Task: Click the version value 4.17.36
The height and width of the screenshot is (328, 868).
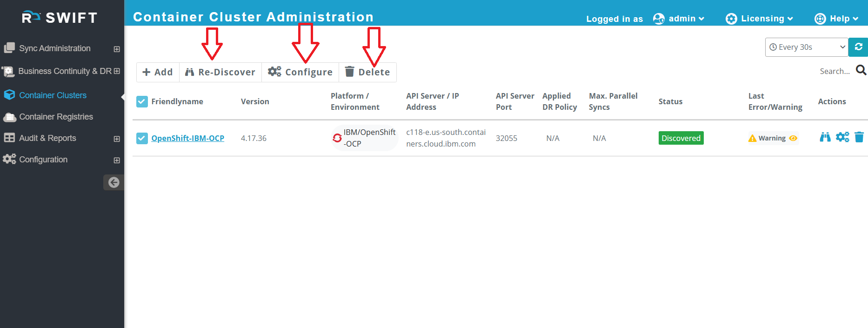Action: (254, 138)
